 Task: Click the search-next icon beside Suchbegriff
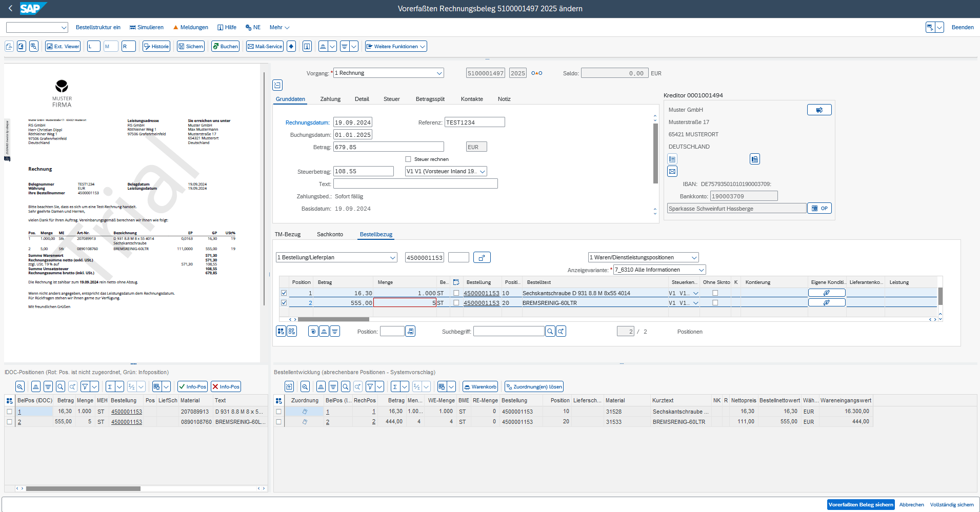(x=561, y=332)
